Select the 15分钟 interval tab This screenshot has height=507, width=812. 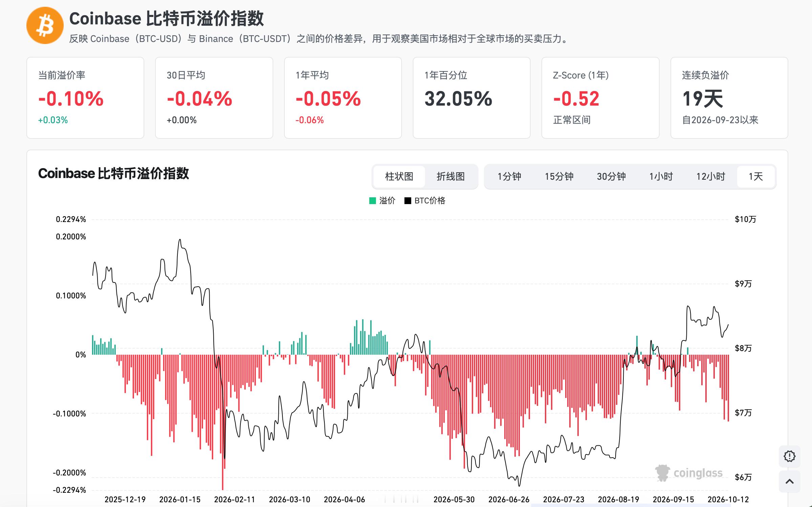click(x=559, y=176)
